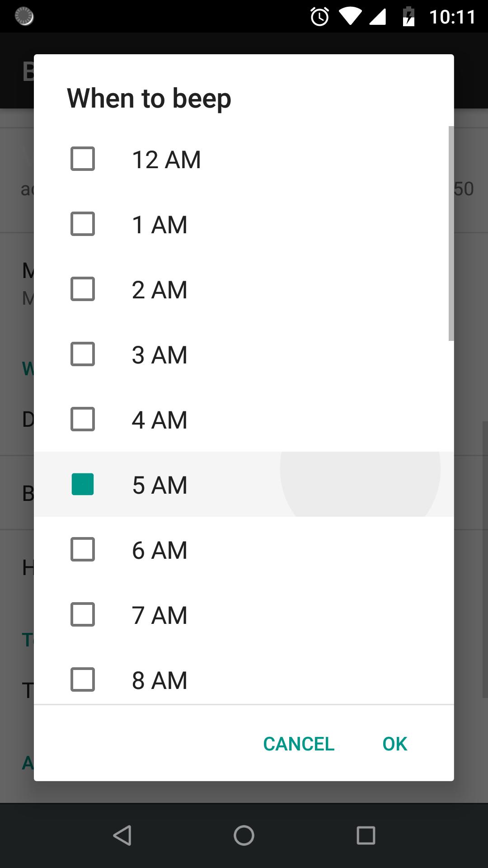Uncheck the 5 AM checkbox

point(83,485)
